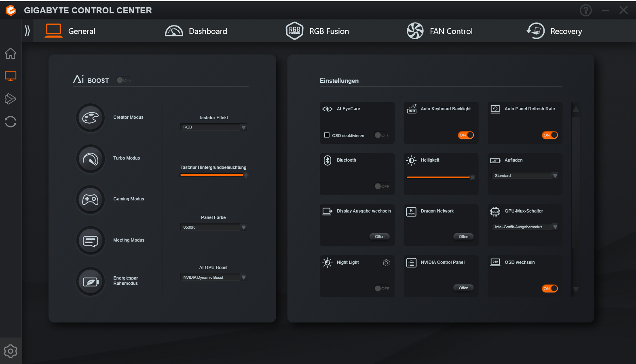Activate Meeting Modus chat icon

pos(91,241)
